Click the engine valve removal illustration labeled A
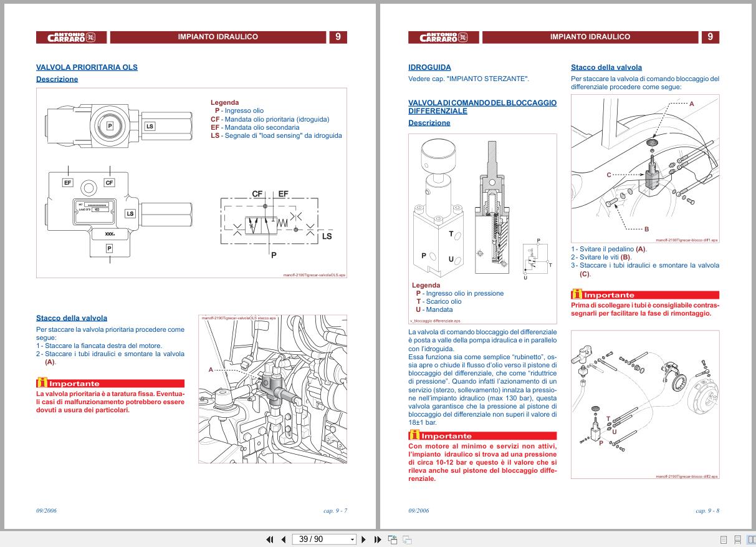Image resolution: width=756 pixels, height=547 pixels. (x=272, y=389)
